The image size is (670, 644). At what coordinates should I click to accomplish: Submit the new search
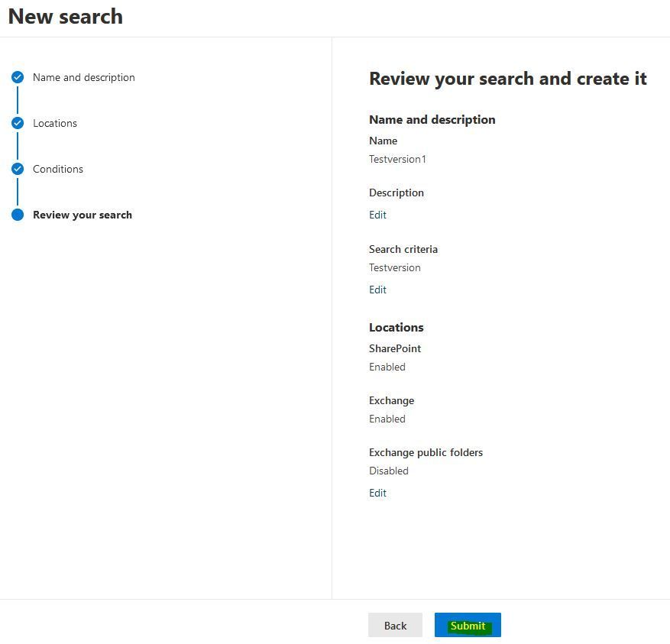[468, 625]
